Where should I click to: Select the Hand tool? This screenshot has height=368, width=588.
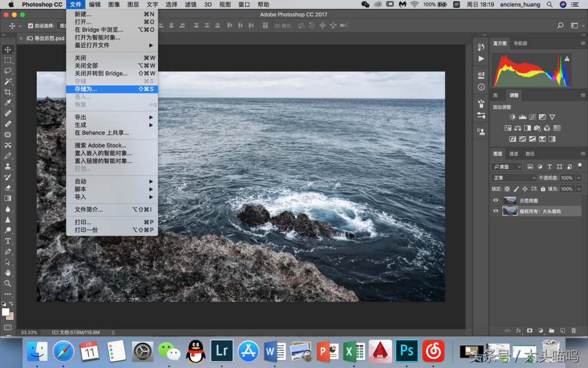coord(7,273)
